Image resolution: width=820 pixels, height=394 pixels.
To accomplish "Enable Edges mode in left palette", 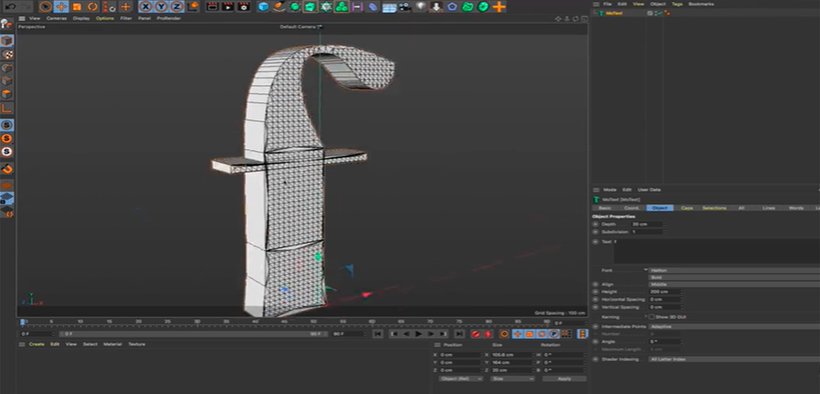I will [7, 81].
